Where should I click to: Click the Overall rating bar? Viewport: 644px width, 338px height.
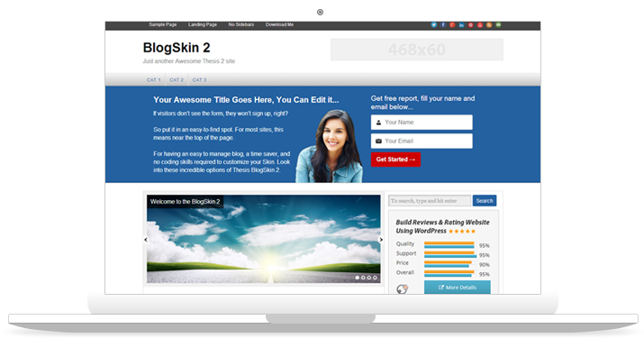(449, 273)
